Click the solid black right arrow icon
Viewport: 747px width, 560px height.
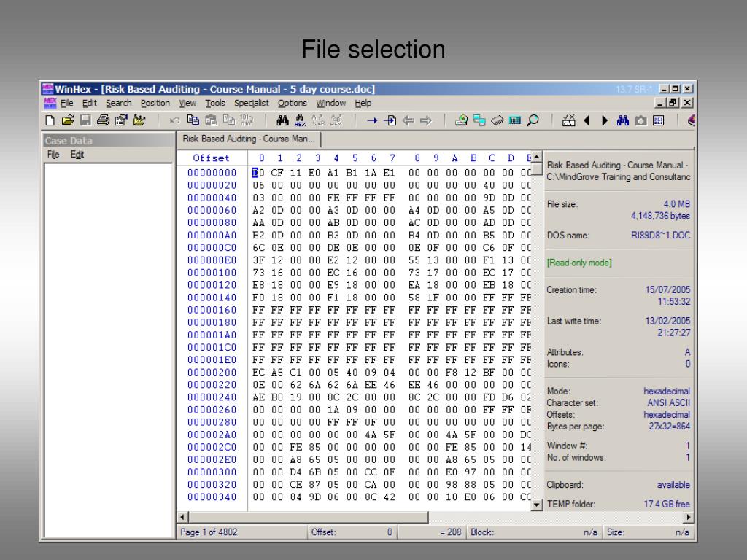point(605,120)
